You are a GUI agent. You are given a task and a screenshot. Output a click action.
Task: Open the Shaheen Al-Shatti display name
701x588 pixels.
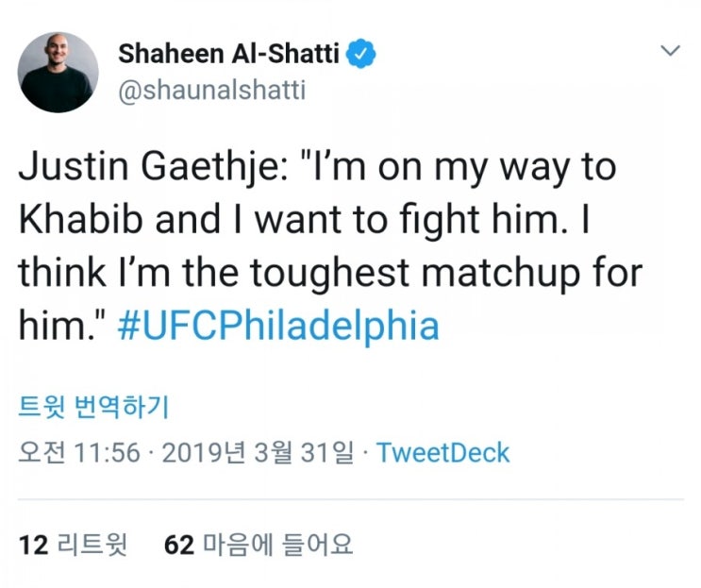click(228, 54)
